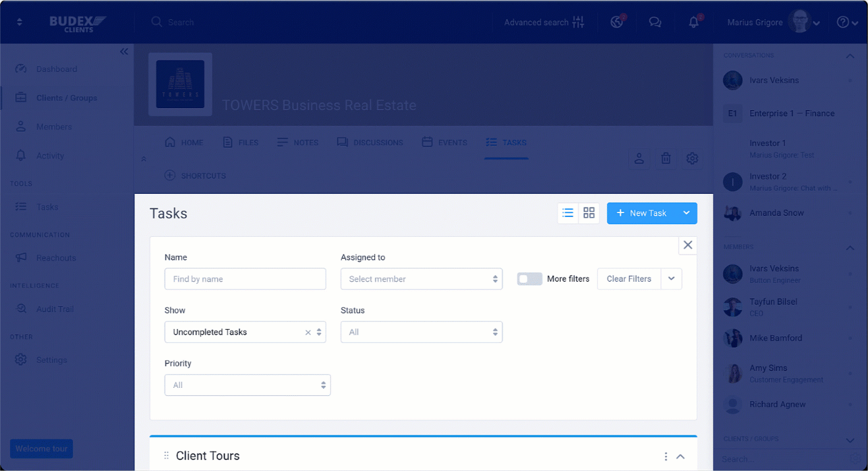Viewport: 868px width, 471px height.
Task: Switch tasks to grid view
Action: pos(589,213)
